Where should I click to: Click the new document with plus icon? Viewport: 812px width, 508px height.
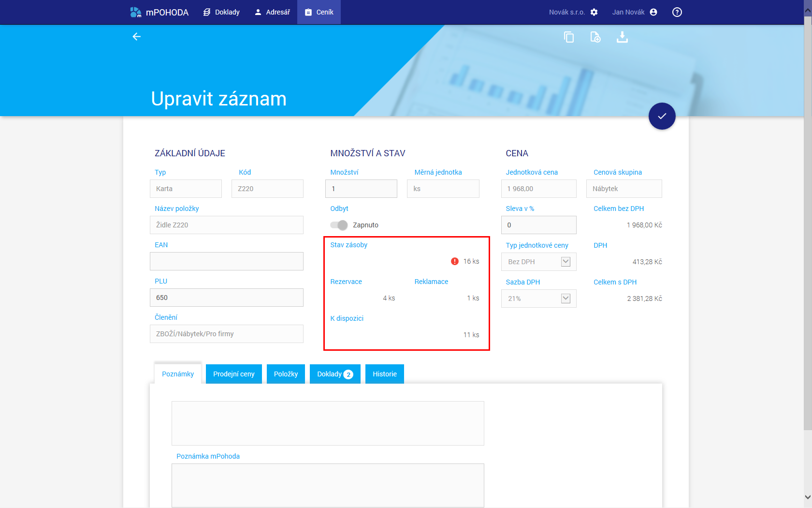(595, 37)
